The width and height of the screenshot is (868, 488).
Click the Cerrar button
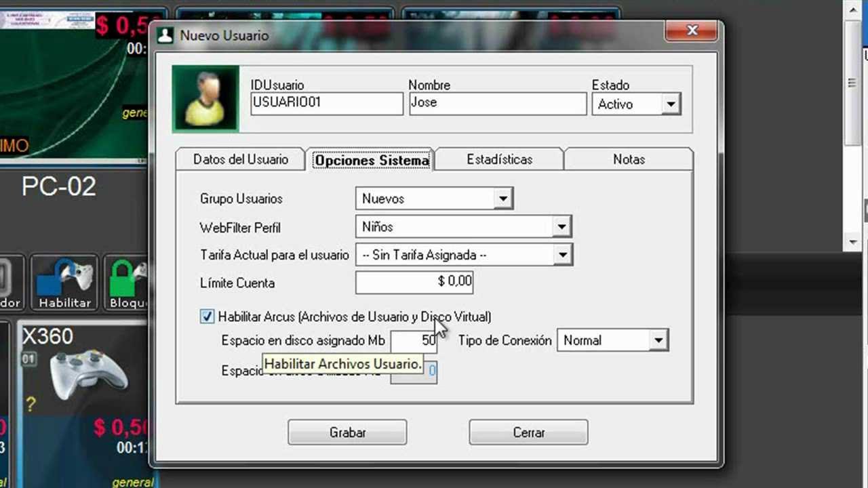coord(528,432)
